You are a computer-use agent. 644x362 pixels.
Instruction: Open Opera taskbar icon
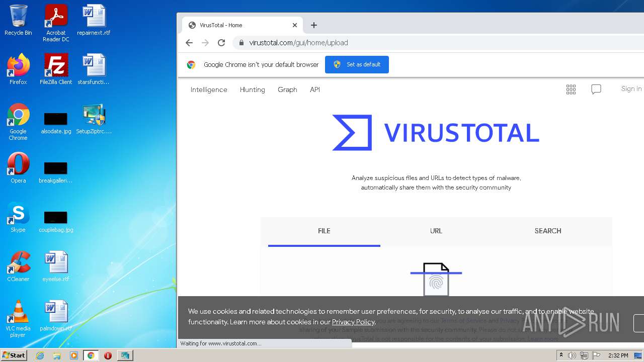[108, 355]
